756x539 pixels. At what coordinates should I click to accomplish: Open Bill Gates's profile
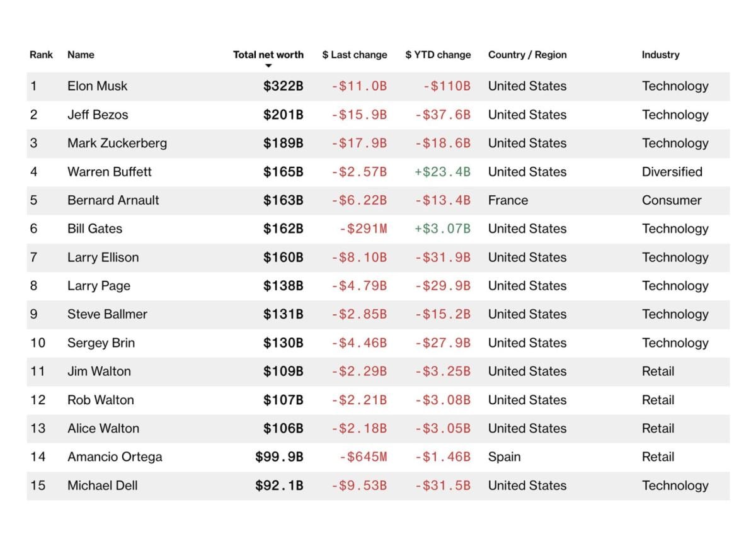(x=94, y=229)
